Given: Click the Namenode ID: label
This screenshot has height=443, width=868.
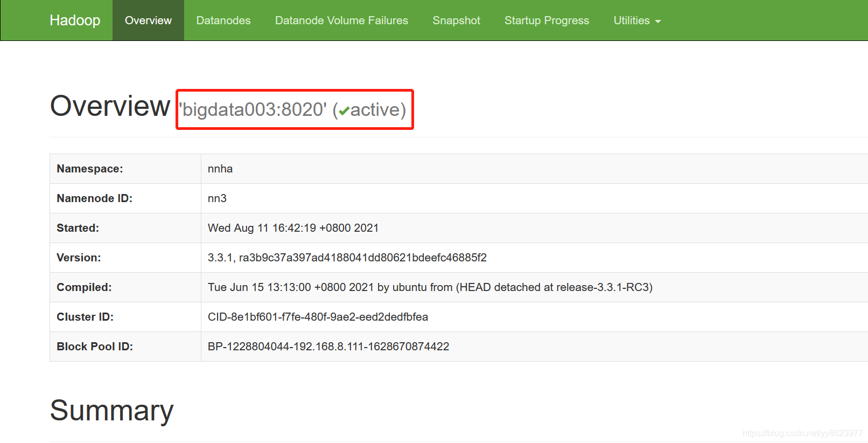Looking at the screenshot, I should click(x=94, y=198).
